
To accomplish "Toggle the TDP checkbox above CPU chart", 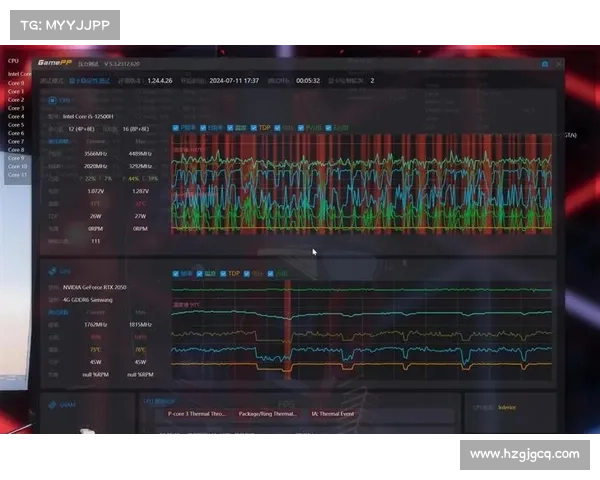I will tap(254, 128).
